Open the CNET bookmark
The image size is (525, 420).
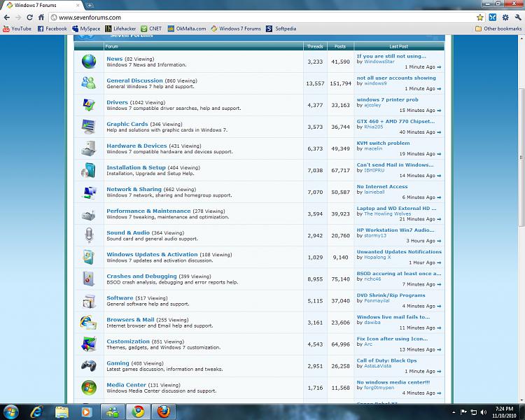pyautogui.click(x=151, y=29)
